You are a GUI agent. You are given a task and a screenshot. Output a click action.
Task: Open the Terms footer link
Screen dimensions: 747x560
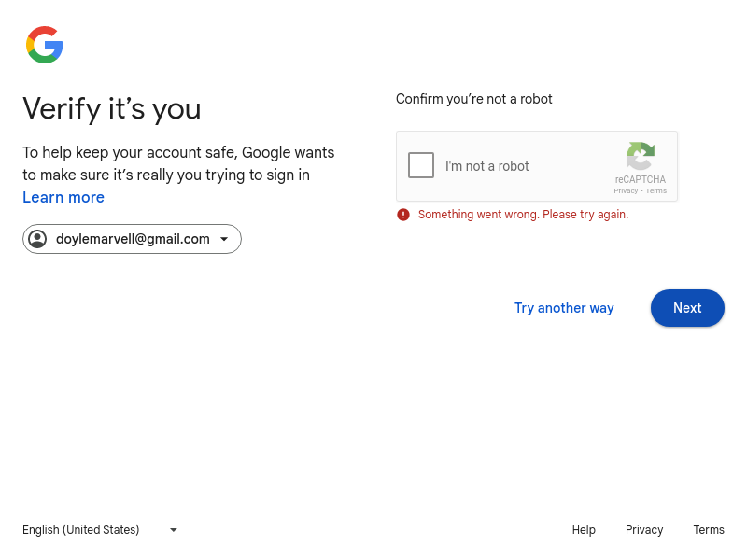709,530
